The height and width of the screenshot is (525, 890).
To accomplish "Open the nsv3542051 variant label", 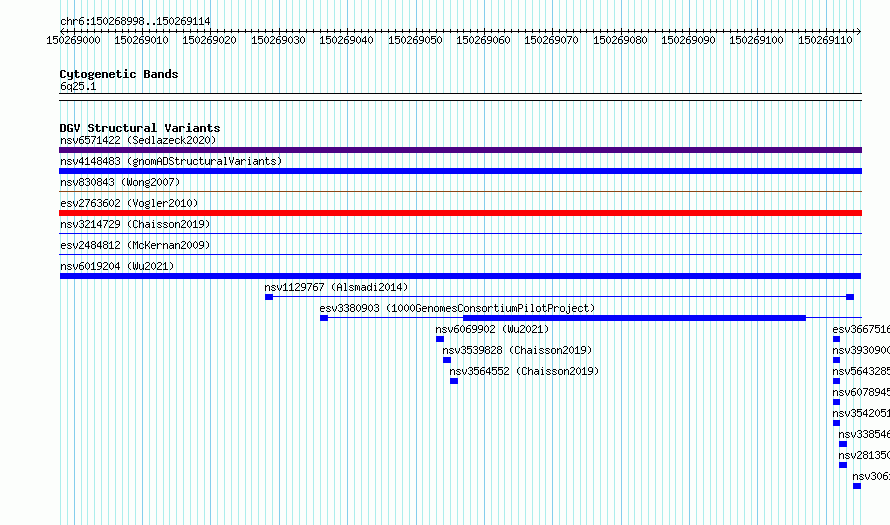I will (861, 413).
